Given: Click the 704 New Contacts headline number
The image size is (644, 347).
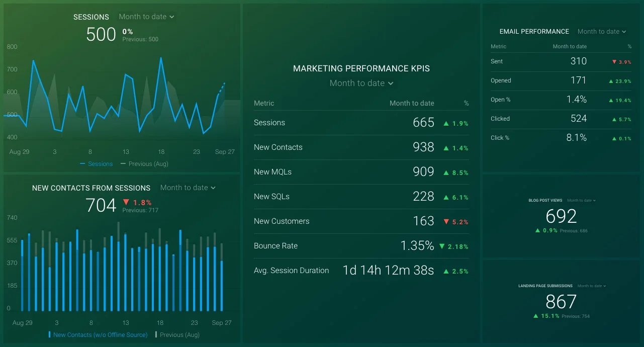Looking at the screenshot, I should [x=101, y=205].
